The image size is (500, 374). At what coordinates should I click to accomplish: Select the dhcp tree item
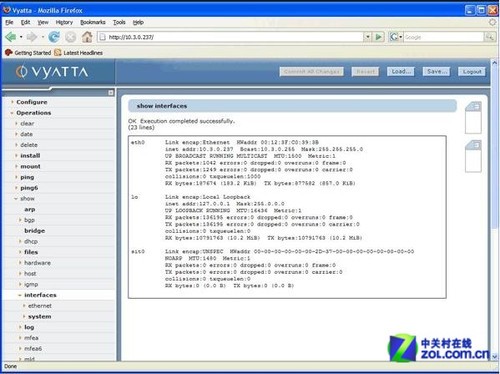point(31,241)
